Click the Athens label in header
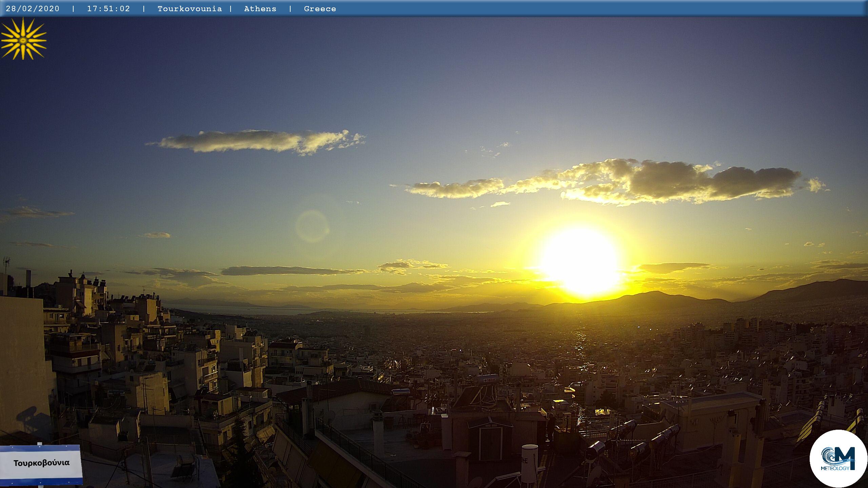Image resolution: width=868 pixels, height=488 pixels. click(260, 9)
